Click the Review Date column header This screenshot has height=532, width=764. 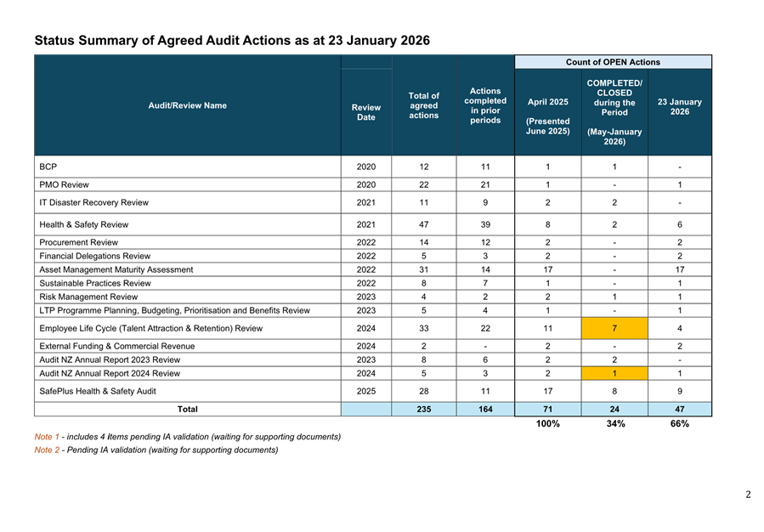pos(365,112)
